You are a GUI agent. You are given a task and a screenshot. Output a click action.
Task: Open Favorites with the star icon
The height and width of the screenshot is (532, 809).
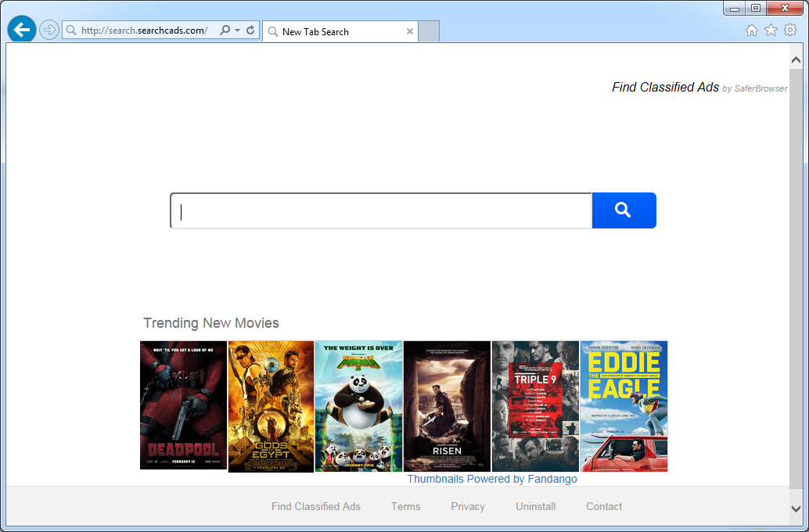click(x=771, y=31)
